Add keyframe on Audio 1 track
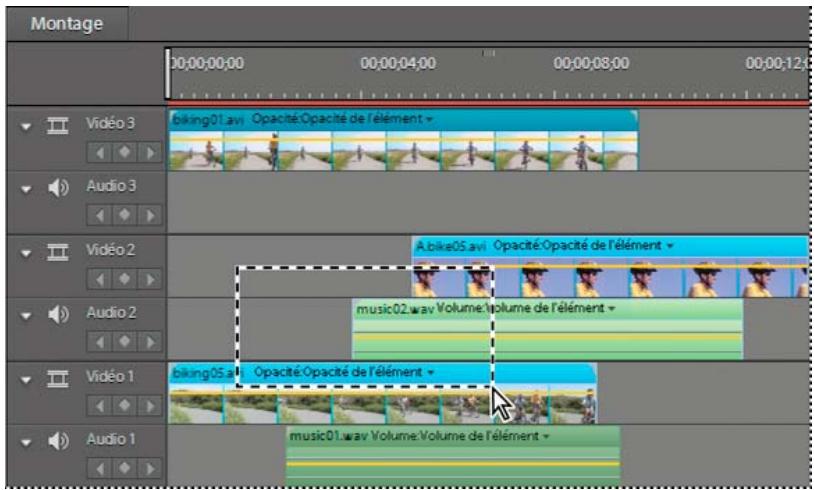Image resolution: width=814 pixels, height=490 pixels. tap(125, 469)
